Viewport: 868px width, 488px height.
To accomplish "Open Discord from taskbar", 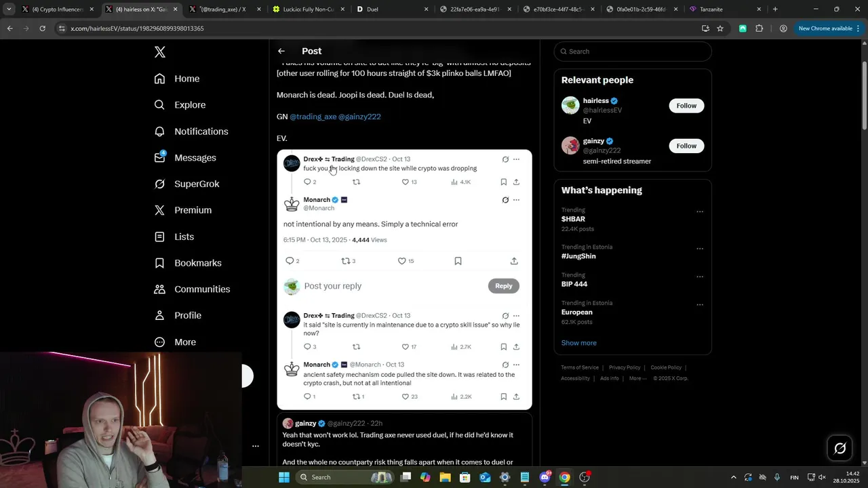I will coord(545,477).
